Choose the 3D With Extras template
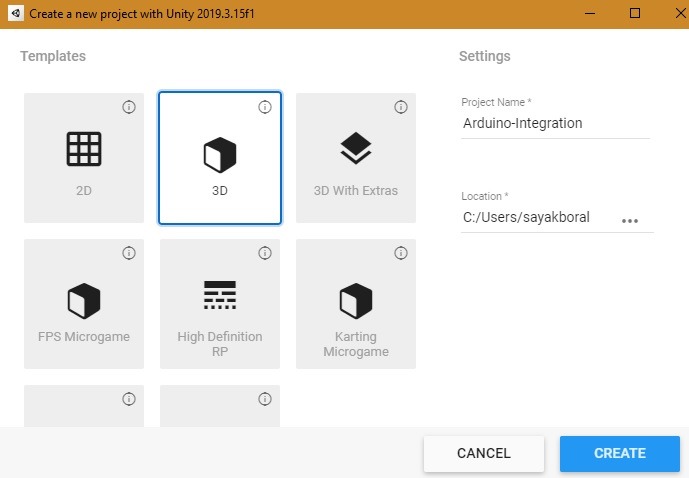Screen dimensions: 689x478 [x=356, y=158]
